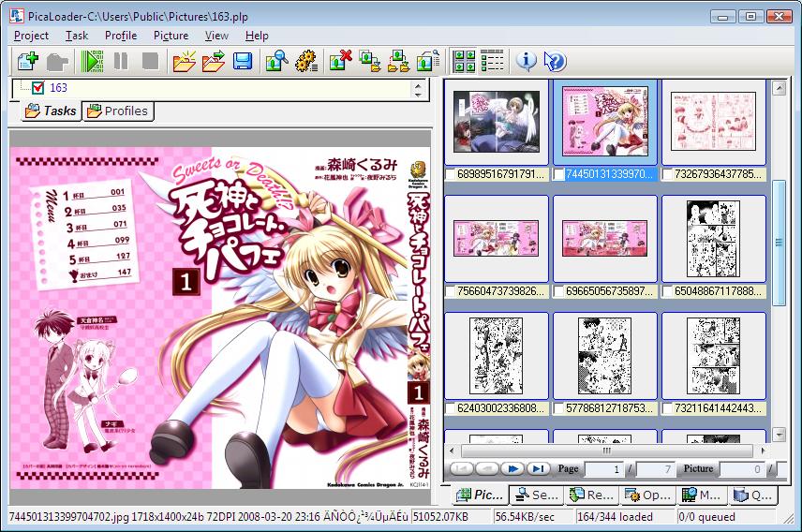Open the Profile menu
The image size is (802, 532).
click(x=121, y=36)
